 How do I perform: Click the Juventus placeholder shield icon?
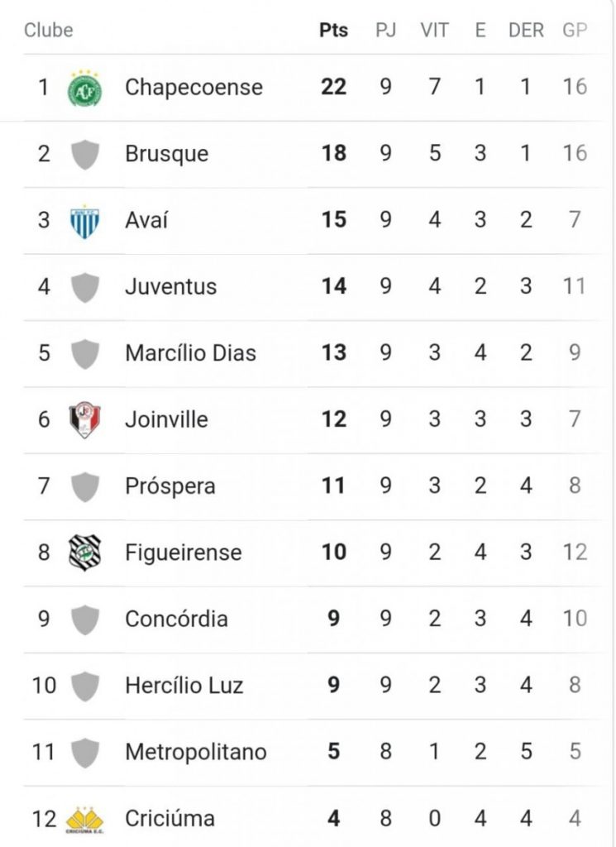click(x=84, y=288)
